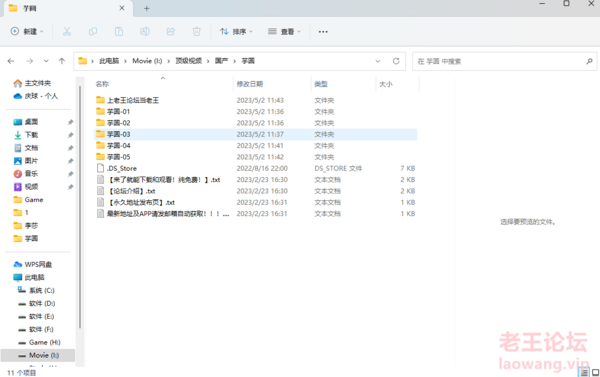Image resolution: width=600 pixels, height=377 pixels.
Task: Select the highlighted folder ending in -03
Action: [x=256, y=134]
